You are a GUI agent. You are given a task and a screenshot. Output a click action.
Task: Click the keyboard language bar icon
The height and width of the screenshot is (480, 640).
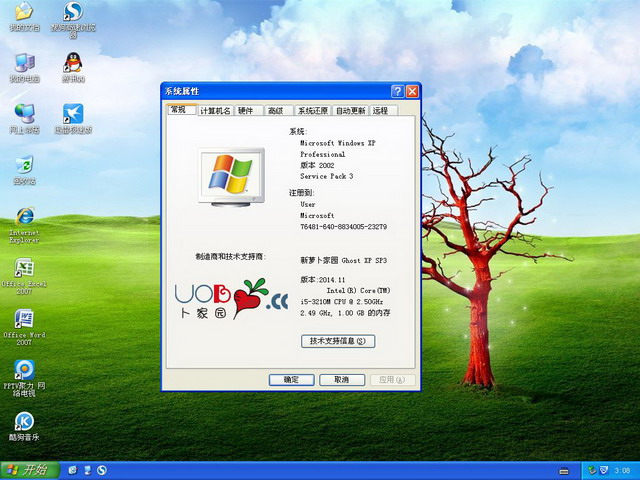point(564,471)
